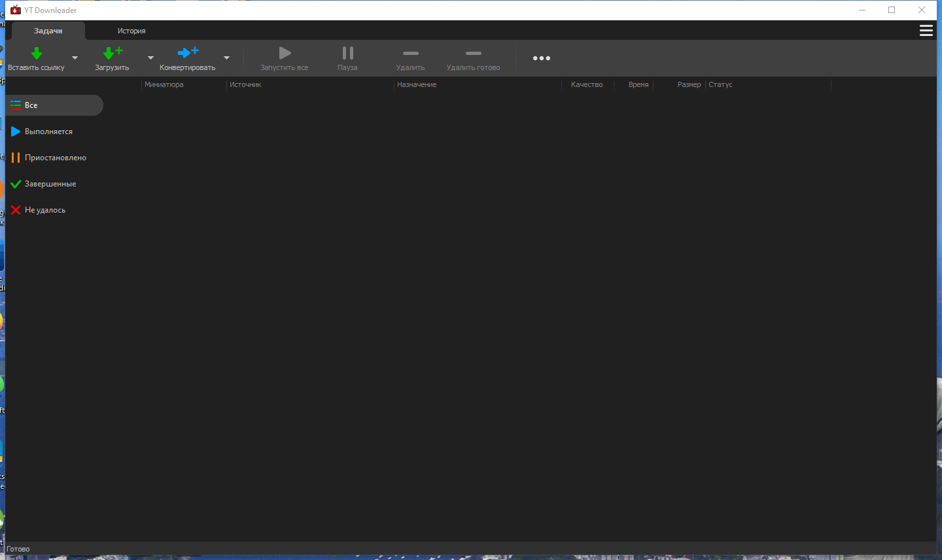The width and height of the screenshot is (942, 560).
Task: Open the three-dots more options button
Action: click(x=542, y=58)
